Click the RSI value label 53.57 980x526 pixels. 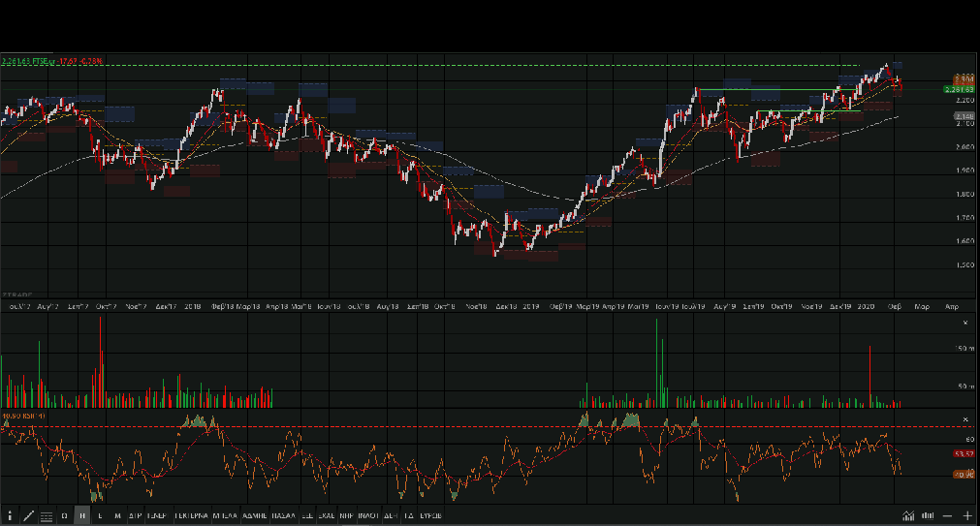(x=963, y=452)
